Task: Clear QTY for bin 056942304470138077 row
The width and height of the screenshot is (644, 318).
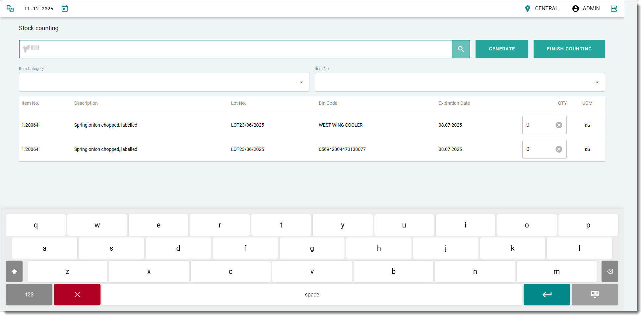Action: pyautogui.click(x=559, y=149)
